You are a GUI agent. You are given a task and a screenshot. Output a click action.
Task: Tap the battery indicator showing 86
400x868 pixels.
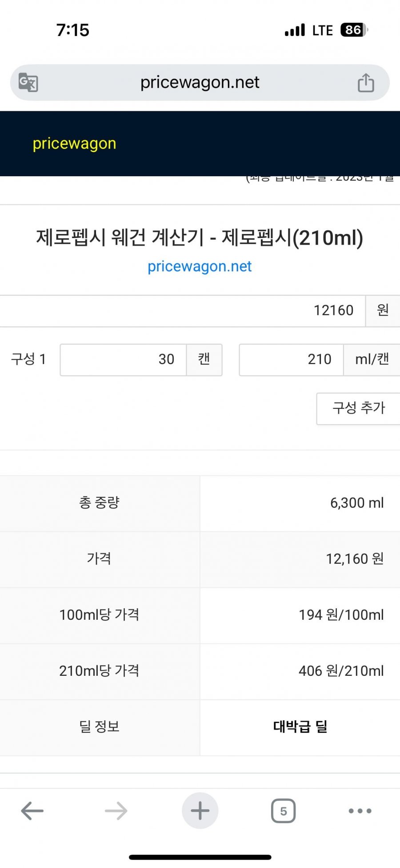354,30
